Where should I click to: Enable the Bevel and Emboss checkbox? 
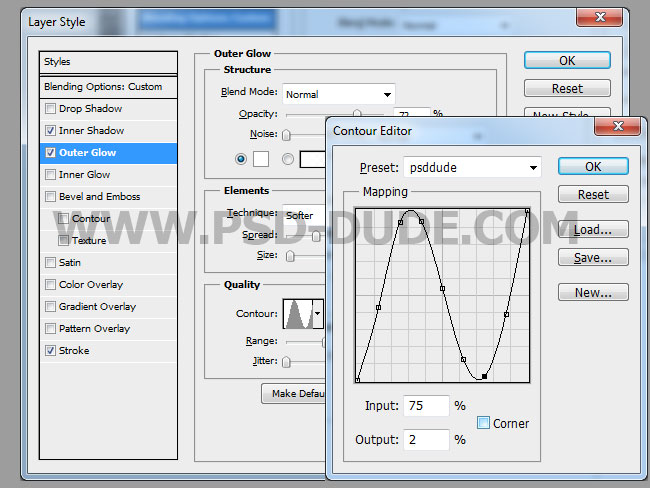tap(50, 197)
